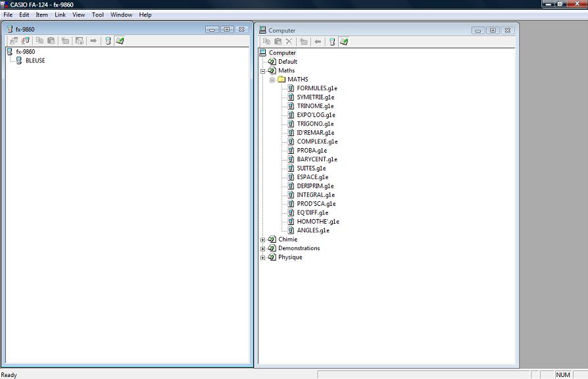588x379 pixels.
Task: Select the TRIGONO.g1e file
Action: pos(315,124)
